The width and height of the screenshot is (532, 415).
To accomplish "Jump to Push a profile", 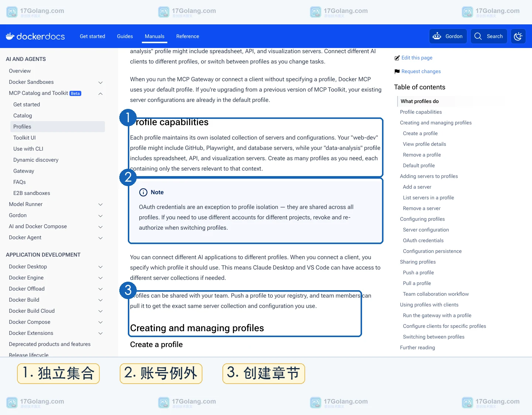I will tap(419, 272).
